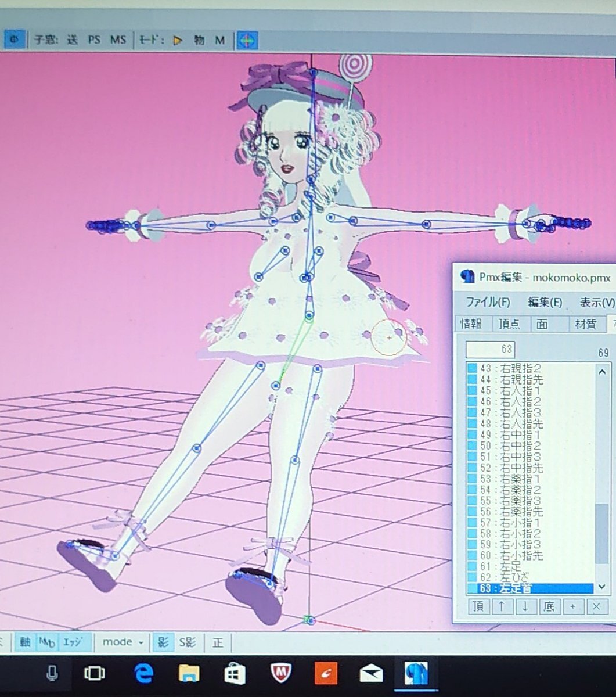Move bone to top with 頂 button
Screen dimensions: 616x697
[x=478, y=606]
